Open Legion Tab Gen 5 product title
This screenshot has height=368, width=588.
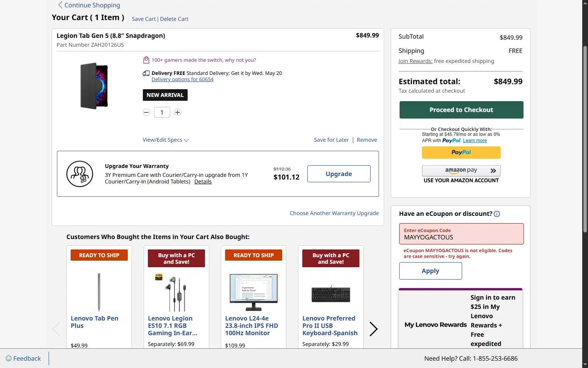[x=111, y=36]
